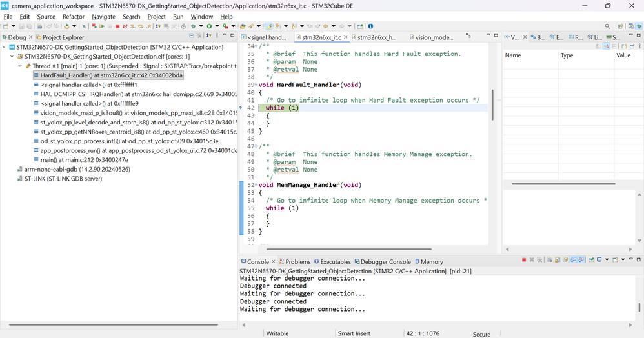Select main() at main.c:212 stack frame
Viewport: 644px width, 338px height.
pos(81,160)
